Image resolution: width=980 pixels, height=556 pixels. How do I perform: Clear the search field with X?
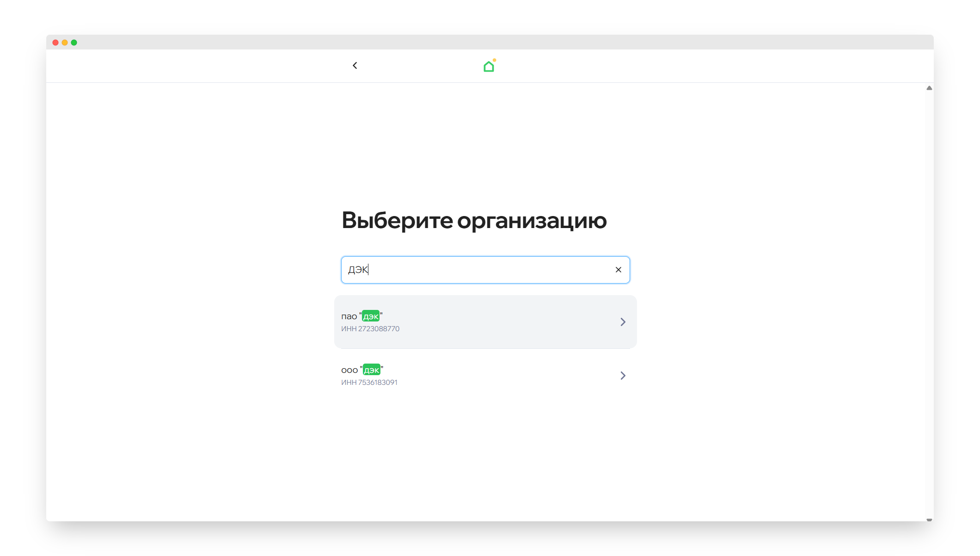pos(618,270)
